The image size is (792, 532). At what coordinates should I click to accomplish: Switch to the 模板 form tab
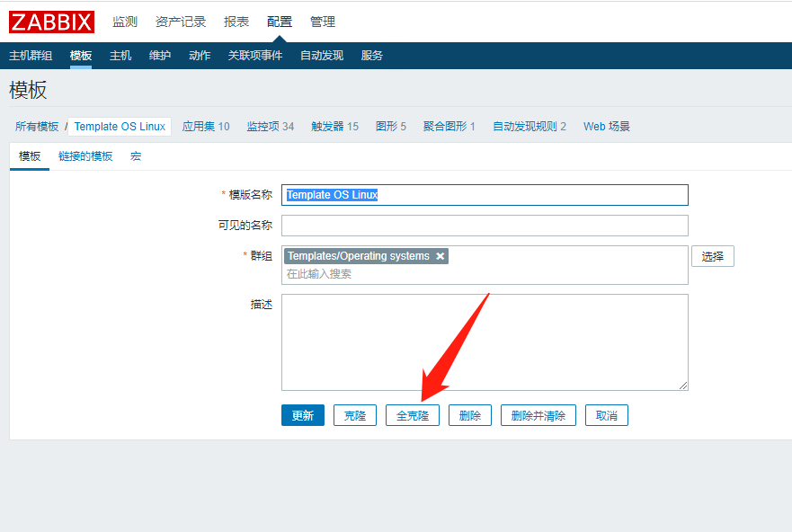(x=30, y=156)
